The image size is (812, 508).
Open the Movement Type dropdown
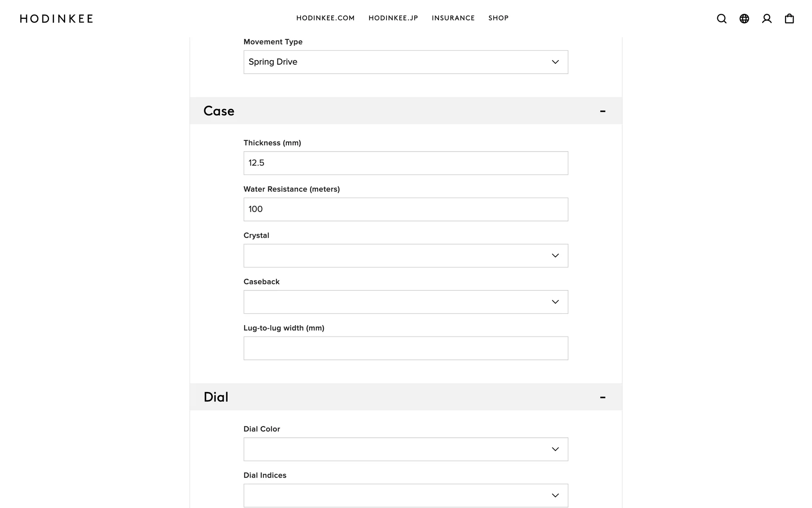point(406,62)
